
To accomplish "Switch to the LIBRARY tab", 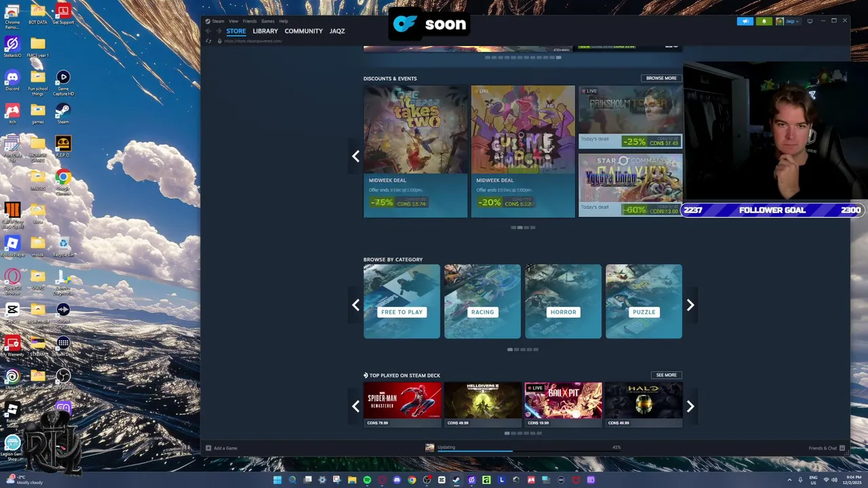I will point(265,31).
